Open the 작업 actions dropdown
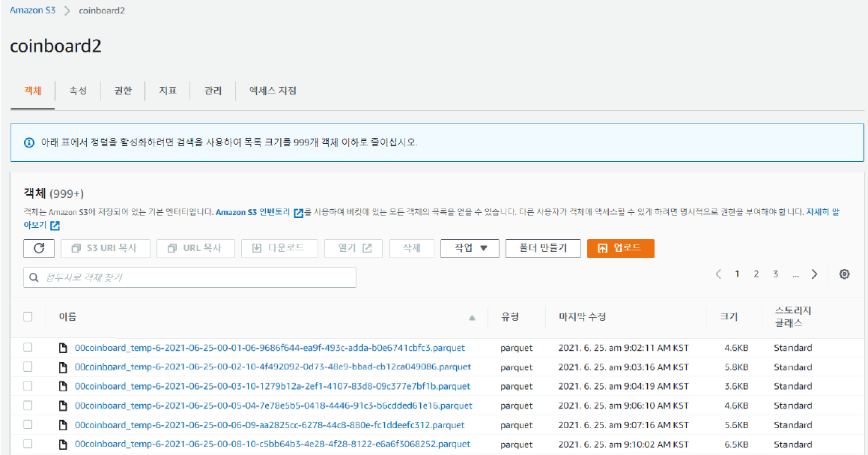Screen dimensions: 868x455 tap(470, 248)
